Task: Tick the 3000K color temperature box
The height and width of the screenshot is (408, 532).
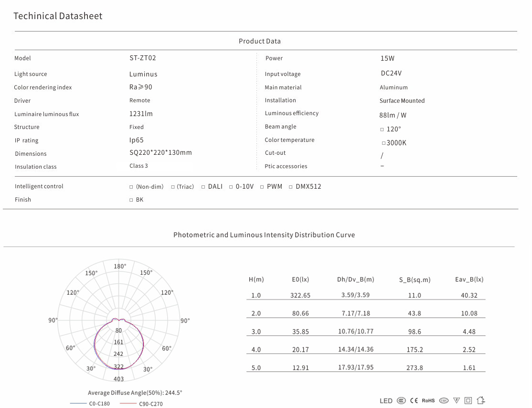Action: coord(383,143)
